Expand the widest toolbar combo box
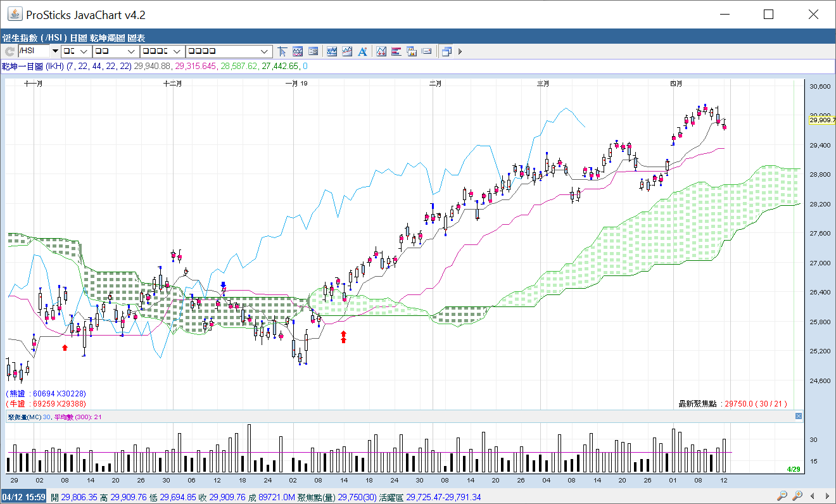The width and height of the screenshot is (836, 504). pyautogui.click(x=229, y=51)
